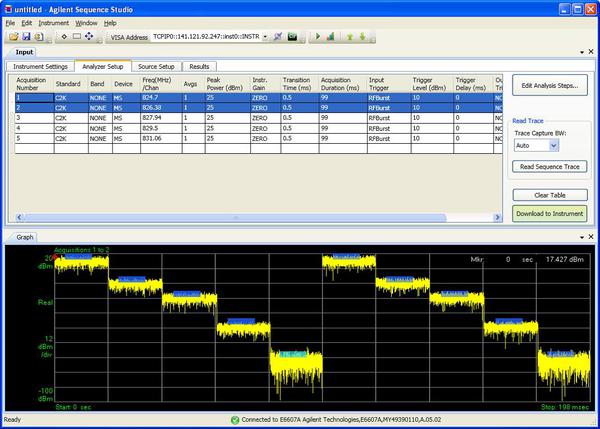Open the Instrument menu
Screen dimensions: 600x429
[x=53, y=22]
